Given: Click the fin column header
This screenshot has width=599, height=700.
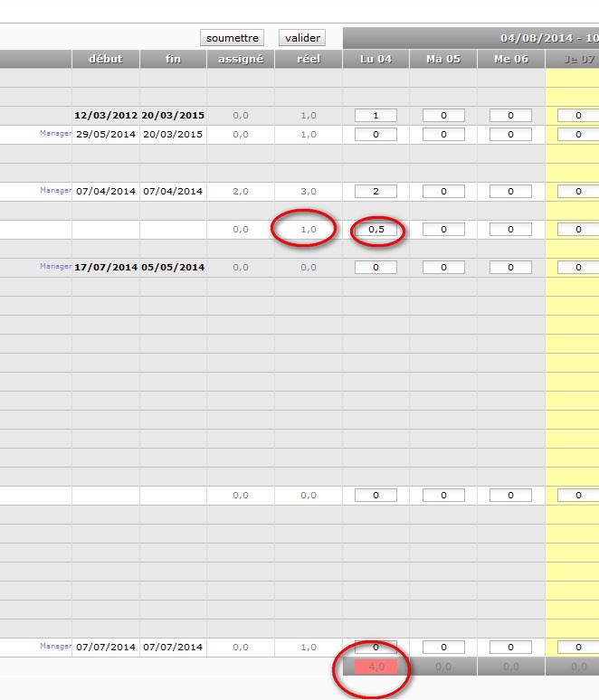Looking at the screenshot, I should click(173, 59).
